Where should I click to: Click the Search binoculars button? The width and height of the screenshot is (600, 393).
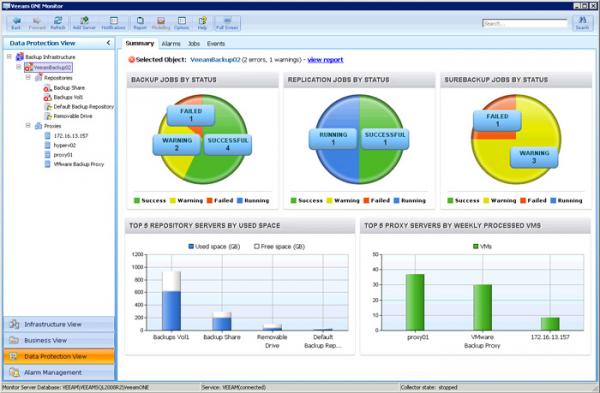582,23
